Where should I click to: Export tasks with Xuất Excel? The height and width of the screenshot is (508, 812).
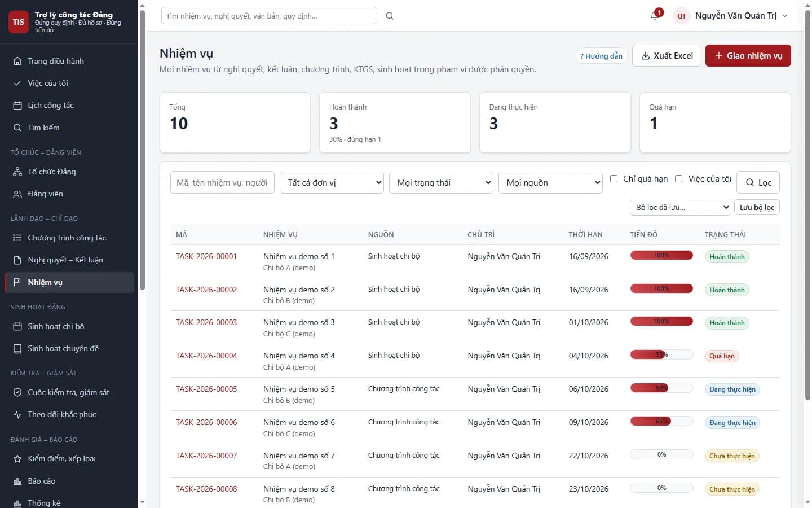click(667, 55)
